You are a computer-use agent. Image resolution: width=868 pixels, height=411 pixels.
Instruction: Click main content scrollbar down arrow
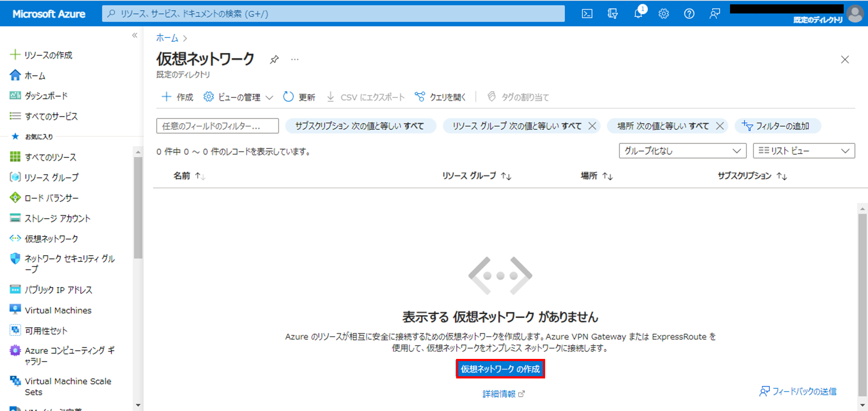[862, 404]
